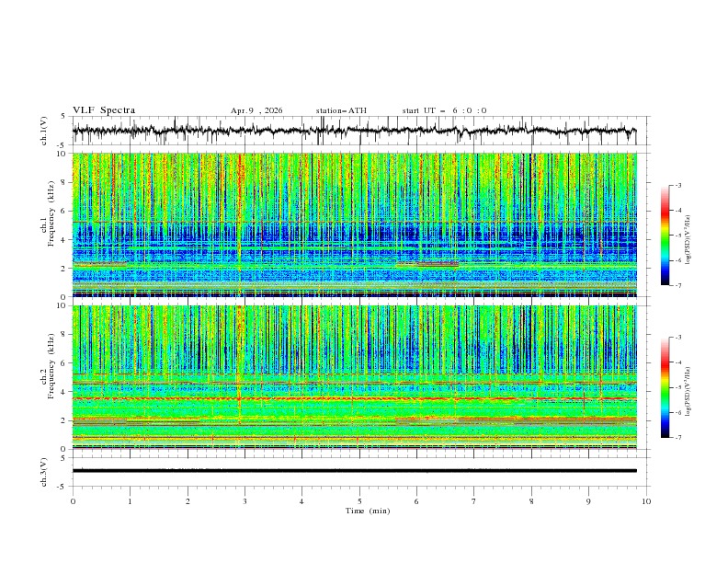Click the time axis tick label "8"
728x563 pixels.
point(531,501)
